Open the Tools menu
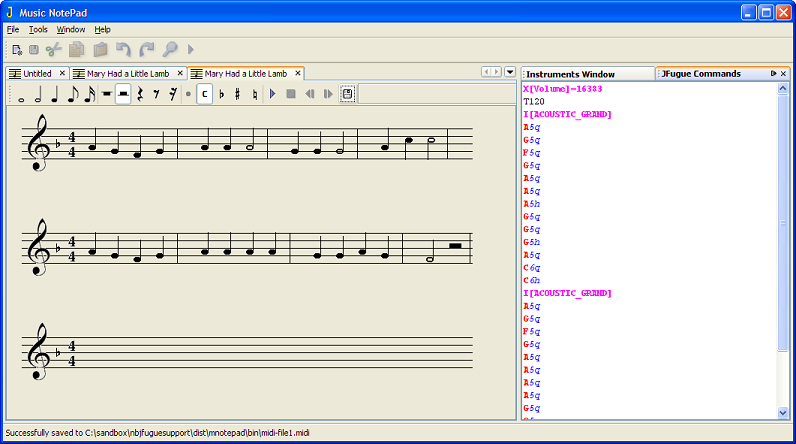The image size is (796, 444). [38, 29]
